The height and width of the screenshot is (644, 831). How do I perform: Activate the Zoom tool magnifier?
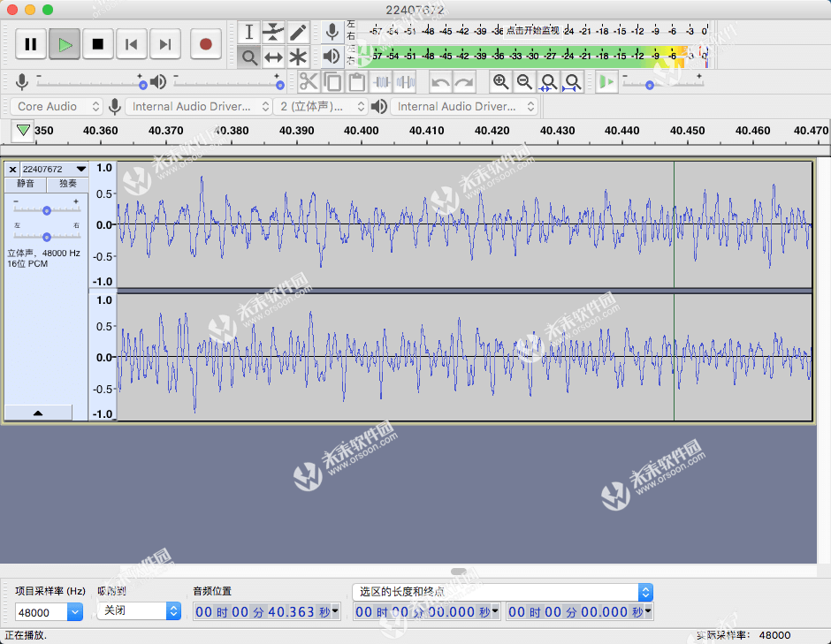point(248,56)
